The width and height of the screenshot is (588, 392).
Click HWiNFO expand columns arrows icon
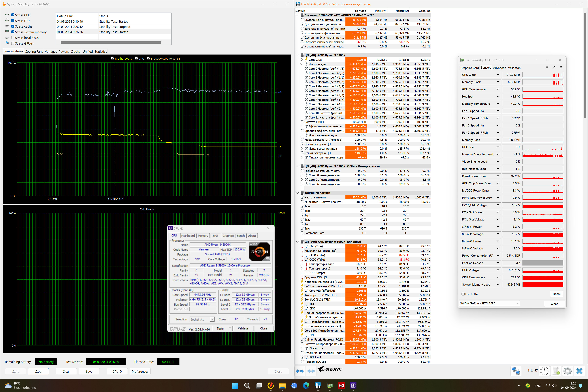(300, 371)
